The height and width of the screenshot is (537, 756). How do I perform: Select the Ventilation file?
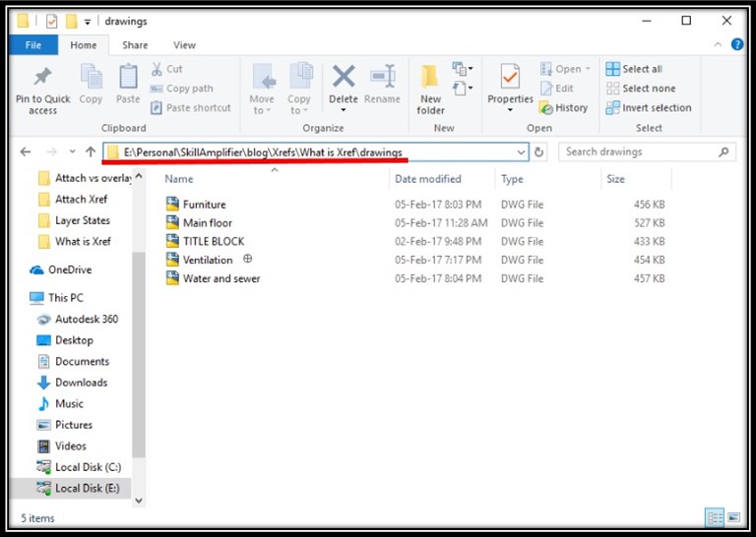click(x=208, y=260)
